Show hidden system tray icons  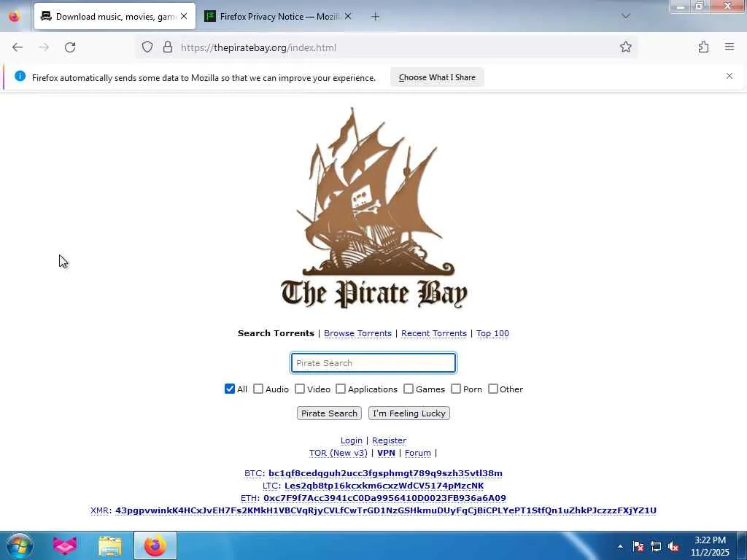pyautogui.click(x=620, y=547)
